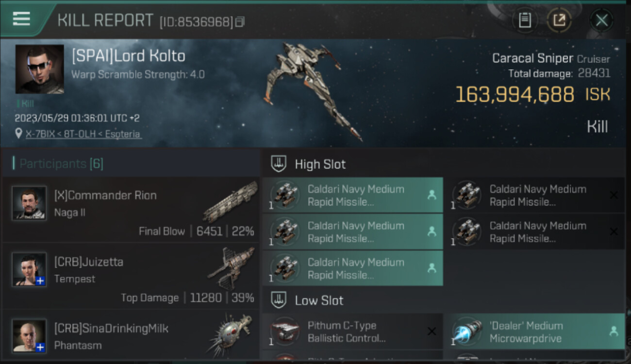Click the Participants [6] header
The width and height of the screenshot is (631, 364).
tap(61, 164)
